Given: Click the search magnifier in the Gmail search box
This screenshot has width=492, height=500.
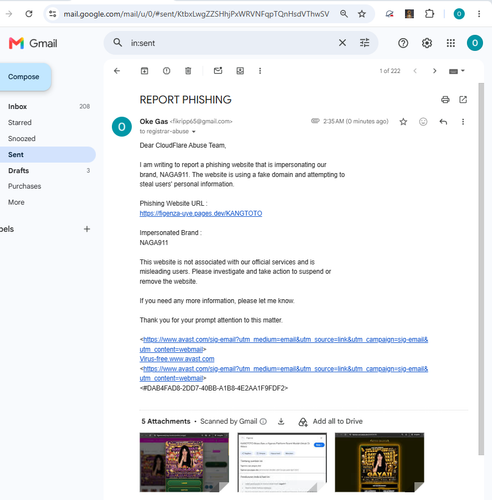Looking at the screenshot, I should point(117,43).
